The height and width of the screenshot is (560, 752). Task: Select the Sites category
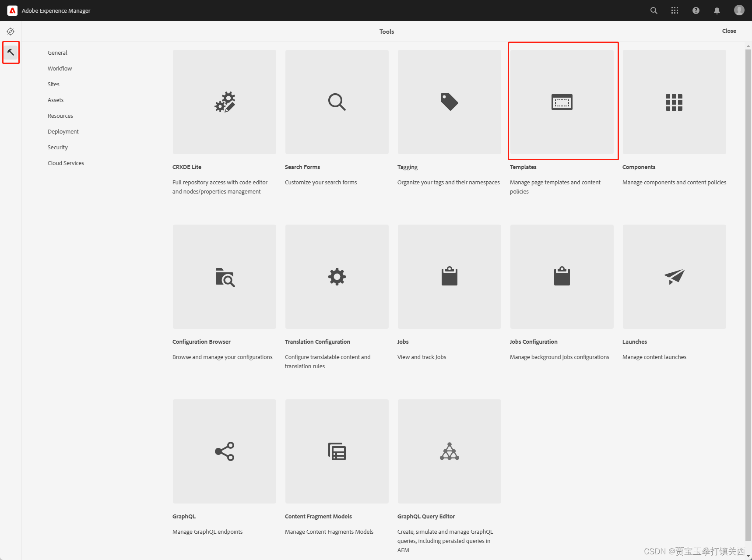(x=53, y=84)
